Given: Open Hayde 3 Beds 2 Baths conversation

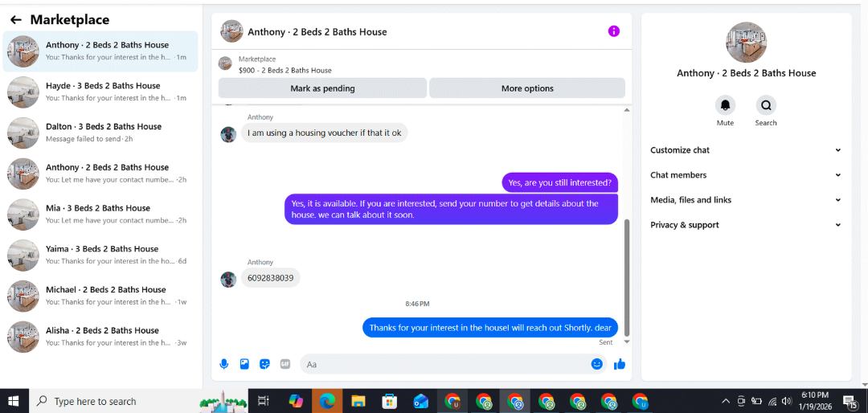Looking at the screenshot, I should coord(100,92).
